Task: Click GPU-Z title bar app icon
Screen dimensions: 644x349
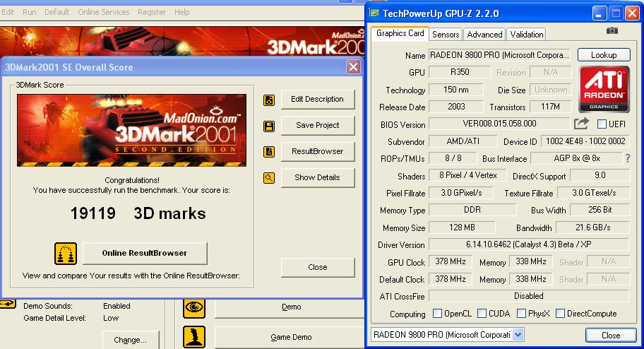Action: click(374, 13)
